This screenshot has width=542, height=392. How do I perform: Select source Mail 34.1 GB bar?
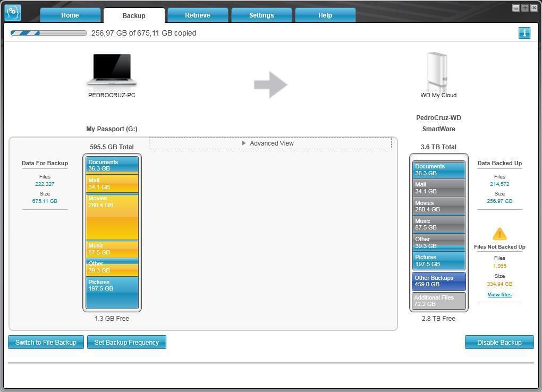tap(112, 184)
